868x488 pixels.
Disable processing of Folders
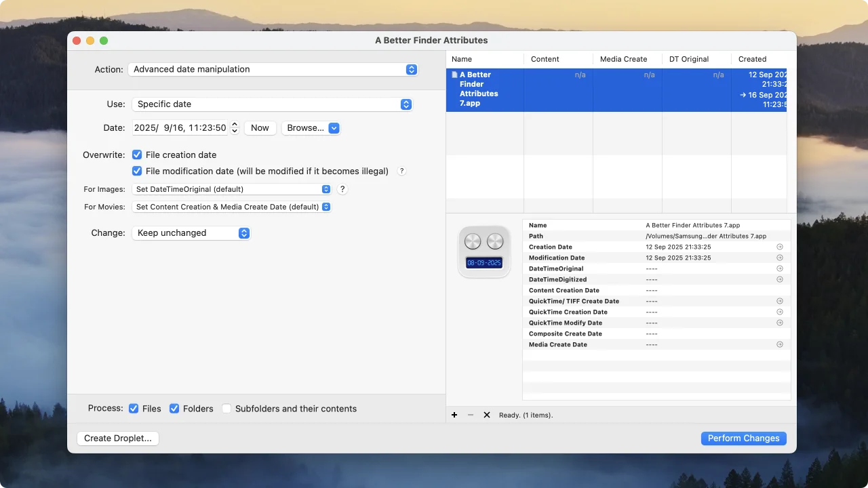tap(174, 409)
